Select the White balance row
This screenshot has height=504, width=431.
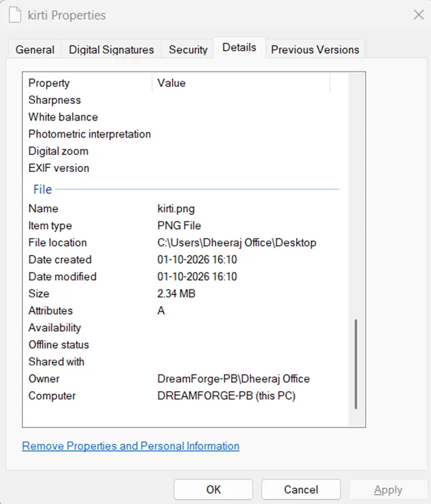click(185, 117)
